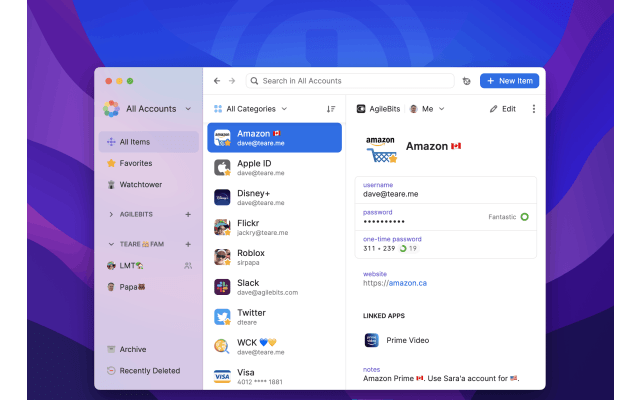The height and width of the screenshot is (400, 640).
Task: Click the AgileBits vault label
Action: click(384, 109)
